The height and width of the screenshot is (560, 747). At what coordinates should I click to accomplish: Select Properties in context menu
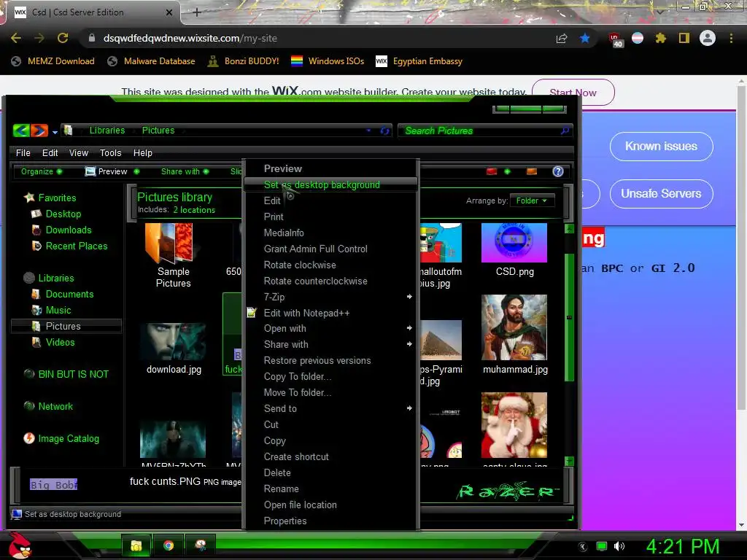[330, 521]
